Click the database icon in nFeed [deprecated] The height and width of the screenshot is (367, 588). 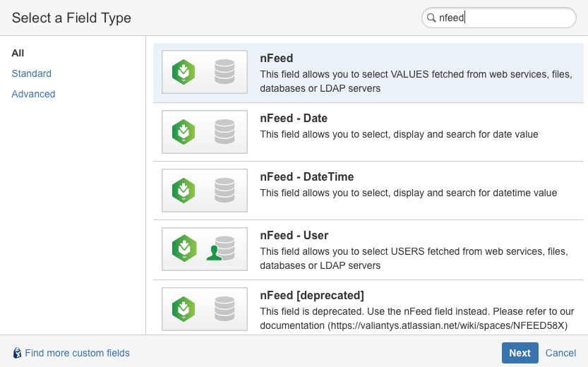tap(224, 308)
